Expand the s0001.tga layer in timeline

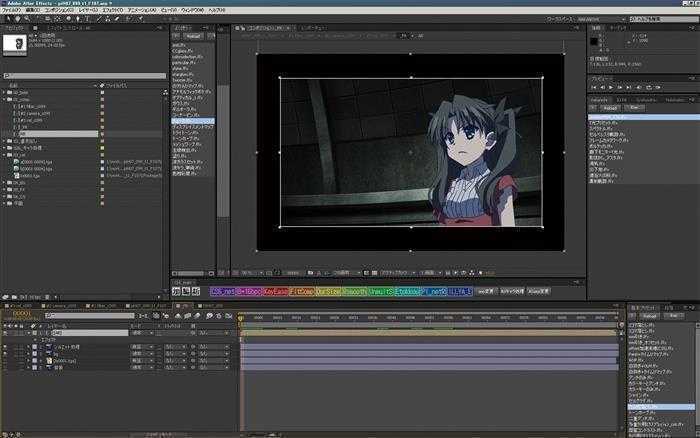coord(29,361)
